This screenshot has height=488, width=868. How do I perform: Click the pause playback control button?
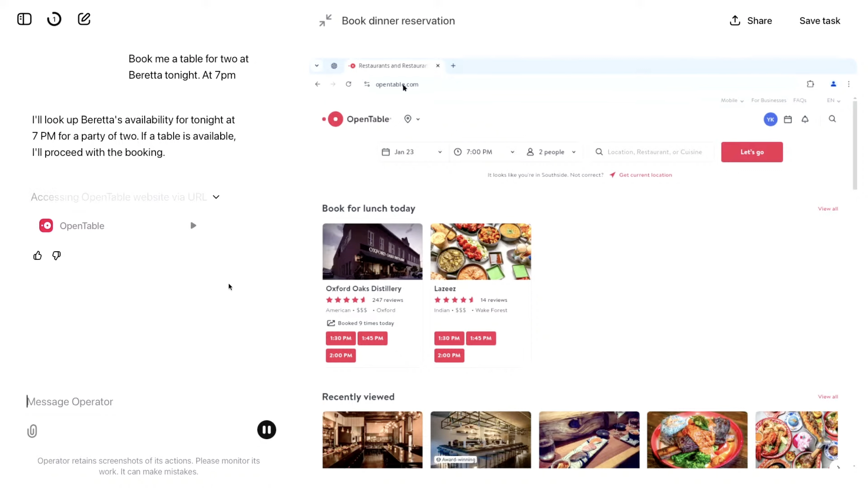266,430
